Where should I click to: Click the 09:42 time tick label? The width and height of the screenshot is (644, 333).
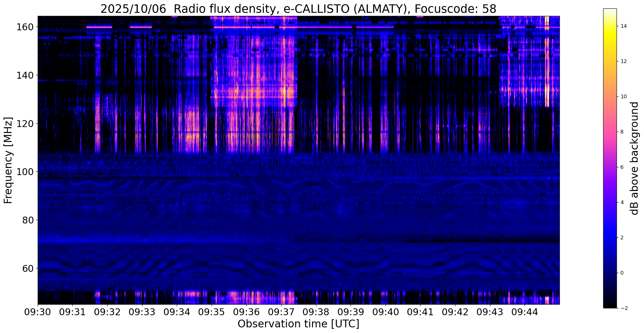pos(455,312)
